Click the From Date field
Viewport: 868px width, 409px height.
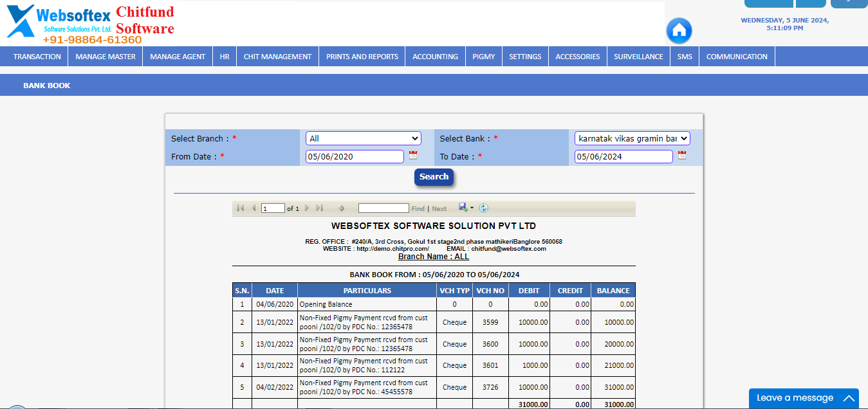click(x=355, y=156)
